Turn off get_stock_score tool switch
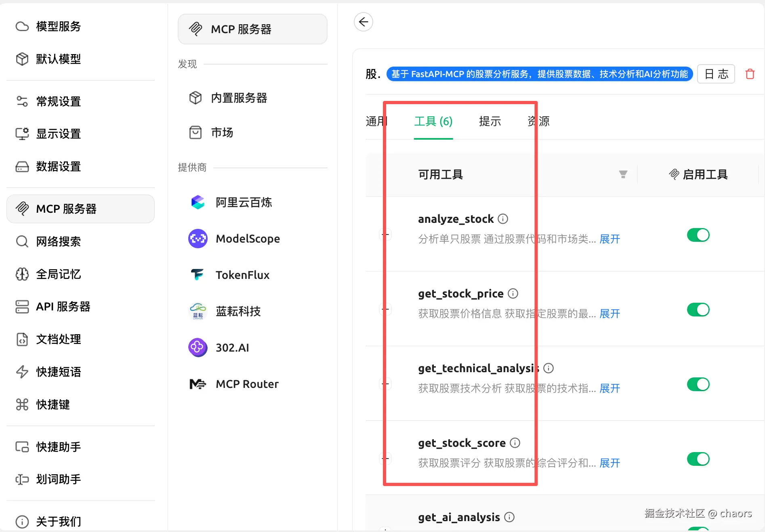The image size is (765, 532). click(x=698, y=459)
